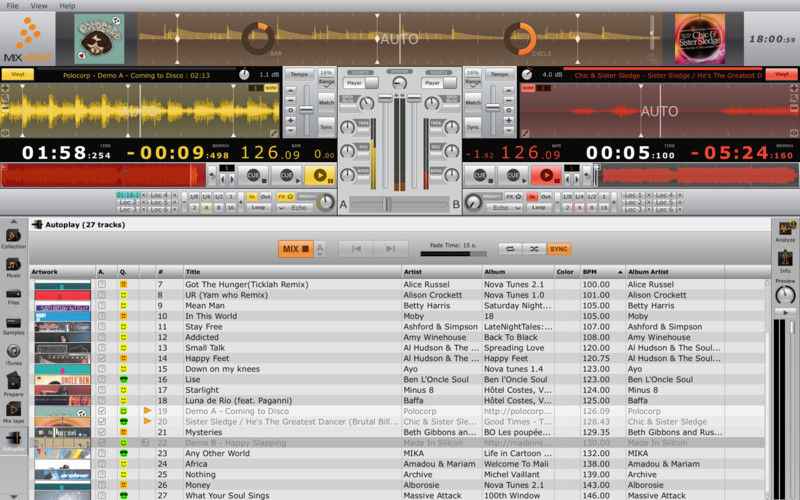Screen dimensions: 800x500
Task: Open the Music sidebar panel
Action: click(13, 266)
